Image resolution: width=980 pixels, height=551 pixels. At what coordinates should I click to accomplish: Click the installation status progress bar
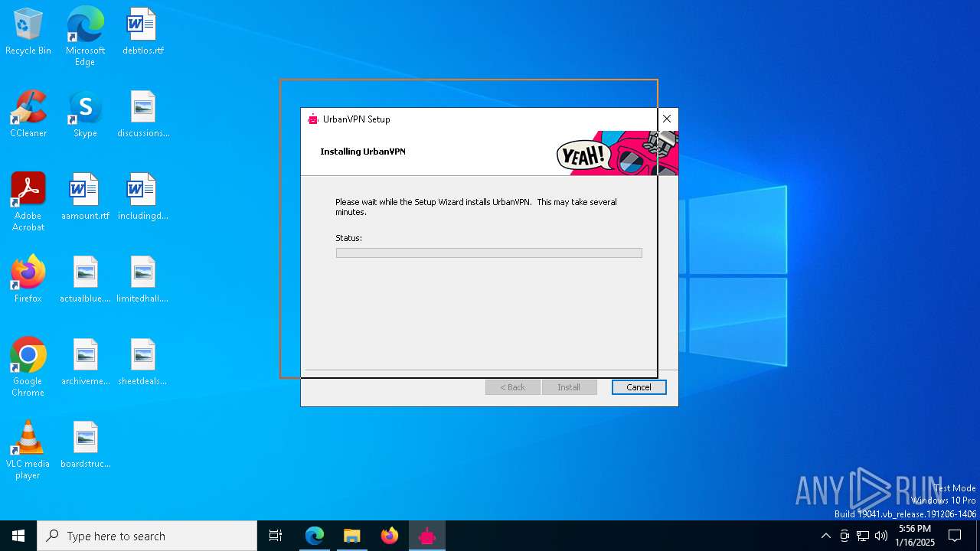pos(488,253)
